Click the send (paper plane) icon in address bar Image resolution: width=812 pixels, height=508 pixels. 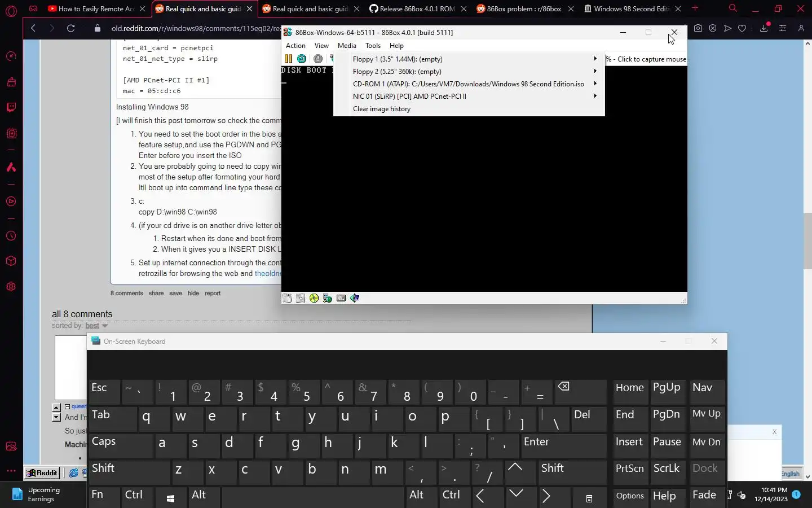tap(727, 28)
